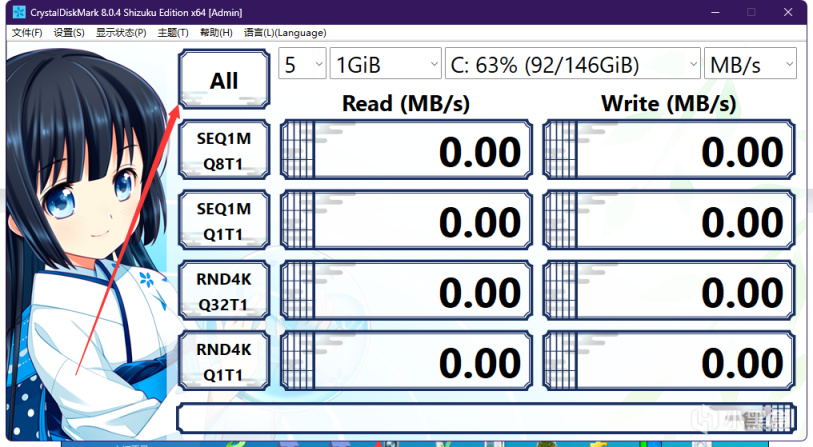Open the 文件(F) menu
This screenshot has height=447, width=813.
[x=27, y=33]
